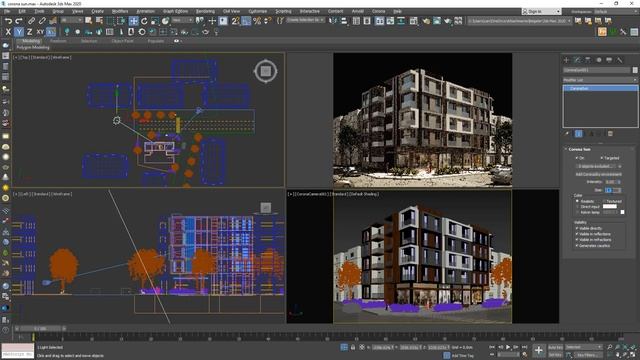Open the Sign In dropdown
This screenshot has width=640, height=360.
tap(541, 11)
